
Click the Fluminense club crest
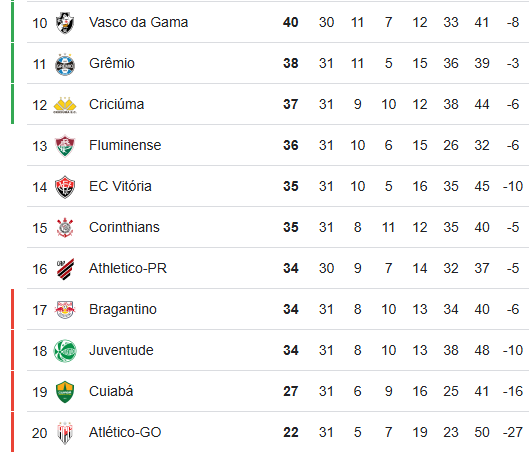click(x=65, y=146)
